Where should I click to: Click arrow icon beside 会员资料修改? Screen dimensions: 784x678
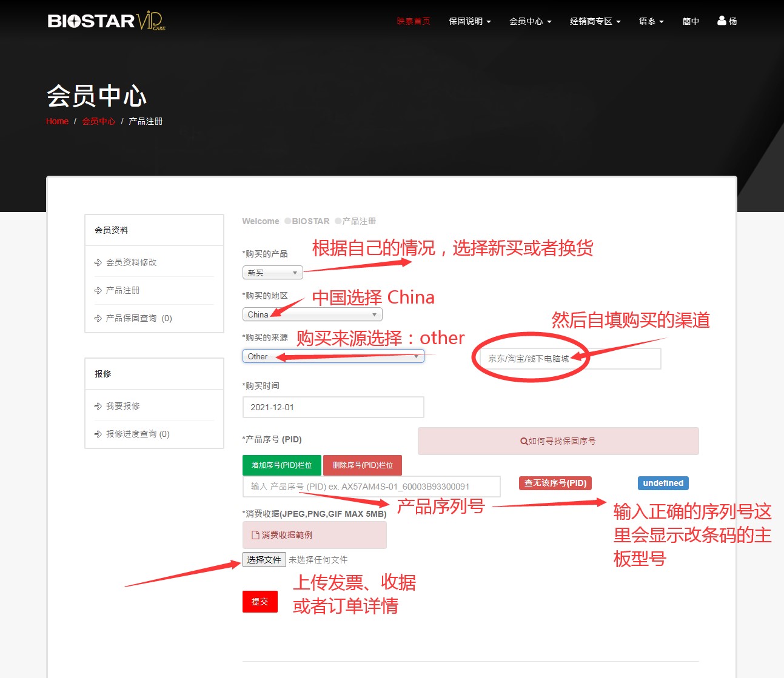tap(98, 262)
